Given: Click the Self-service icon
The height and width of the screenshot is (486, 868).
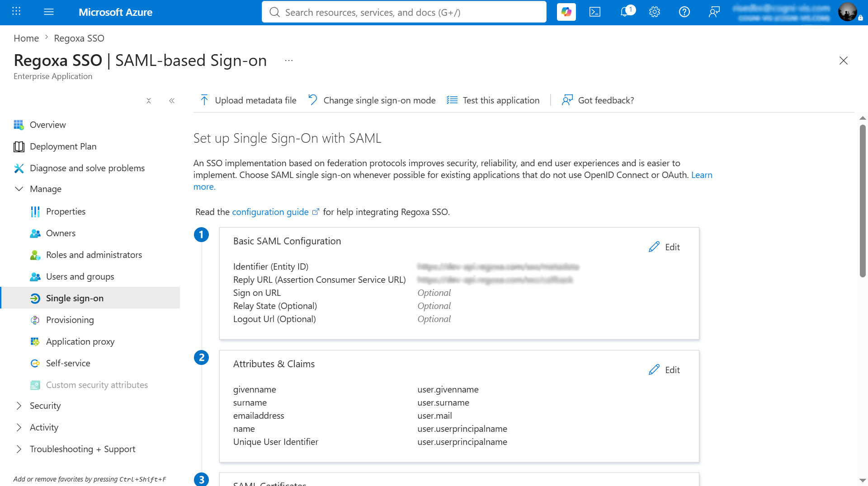Looking at the screenshot, I should click(35, 363).
